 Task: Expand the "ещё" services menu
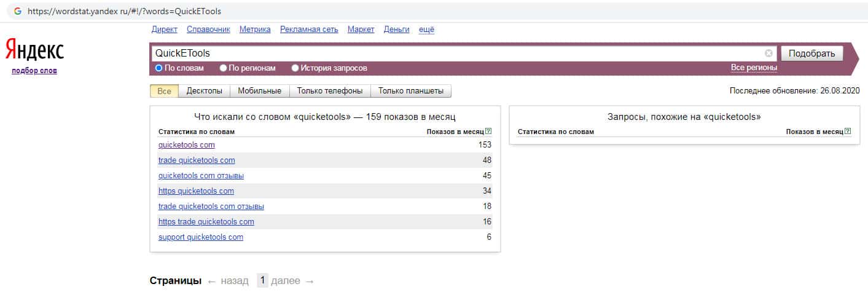click(426, 30)
